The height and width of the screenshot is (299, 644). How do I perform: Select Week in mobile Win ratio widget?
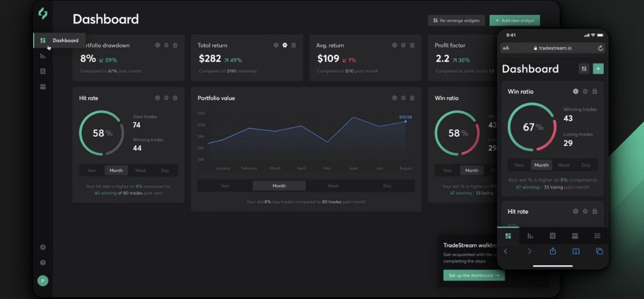click(563, 165)
